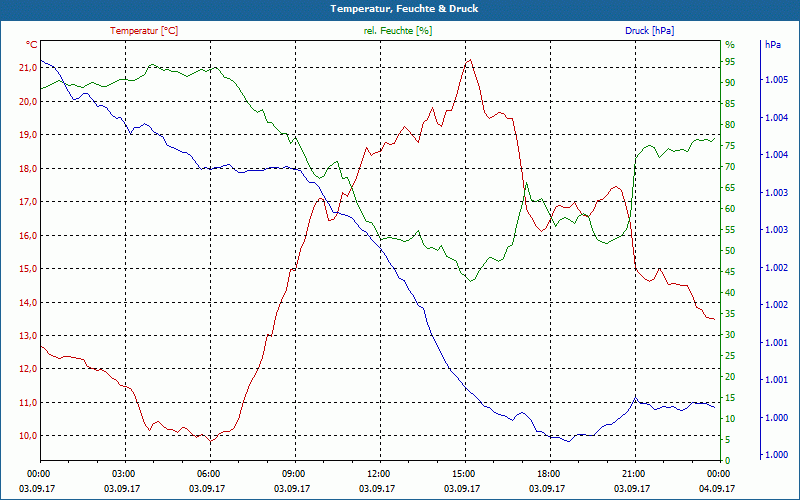Select the red 'Temperatur [°C]' legend label
800x500 pixels.
point(144,31)
